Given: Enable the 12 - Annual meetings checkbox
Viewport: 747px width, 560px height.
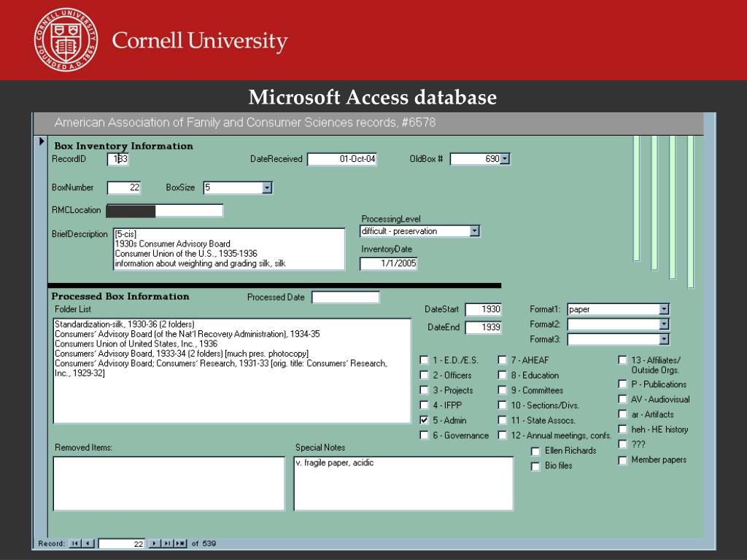Looking at the screenshot, I should [x=502, y=435].
